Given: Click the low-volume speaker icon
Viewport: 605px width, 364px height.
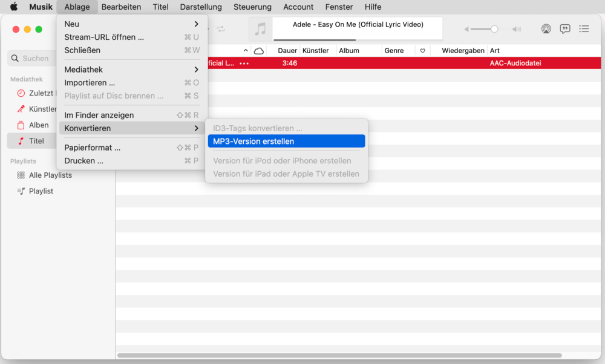Looking at the screenshot, I should pos(466,29).
